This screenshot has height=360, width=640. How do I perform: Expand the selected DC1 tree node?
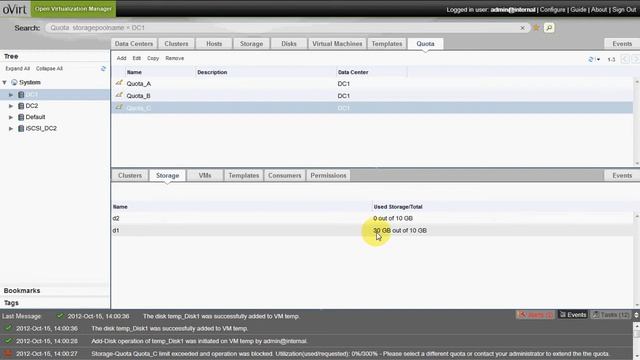pos(11,95)
